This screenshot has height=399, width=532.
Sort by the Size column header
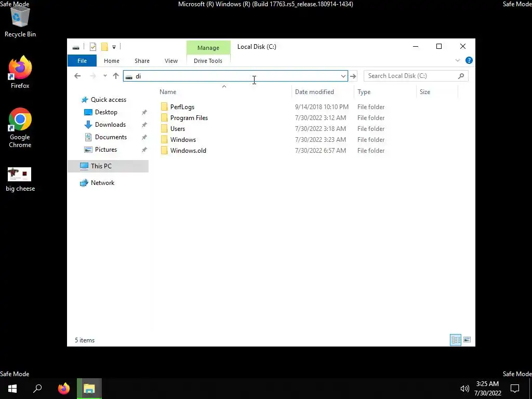437,92
